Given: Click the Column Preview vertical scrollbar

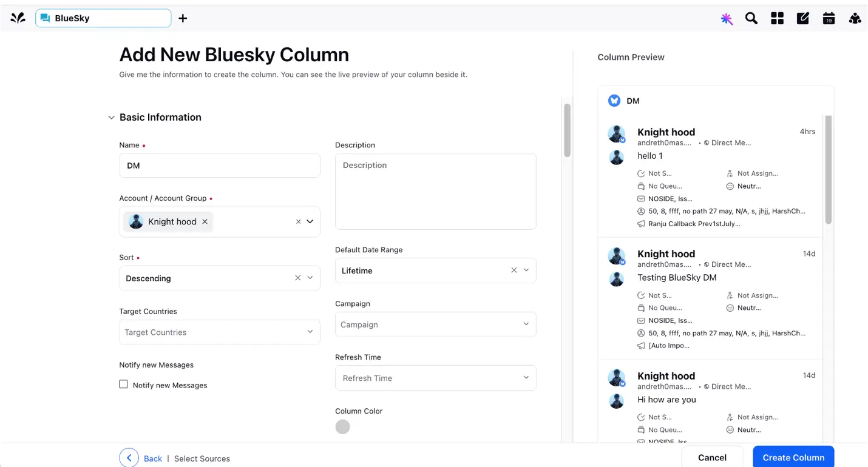Looking at the screenshot, I should coord(829,170).
